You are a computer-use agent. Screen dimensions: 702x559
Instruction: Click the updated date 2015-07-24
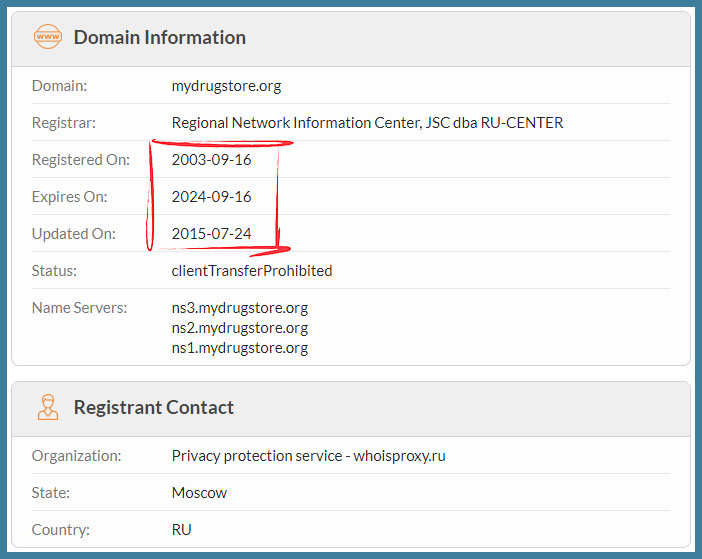tap(211, 234)
